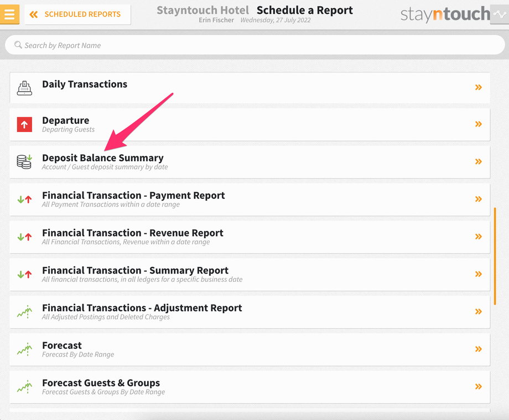Image resolution: width=509 pixels, height=420 pixels.
Task: Click 'All Payment Transactions within a date range'
Action: click(111, 204)
